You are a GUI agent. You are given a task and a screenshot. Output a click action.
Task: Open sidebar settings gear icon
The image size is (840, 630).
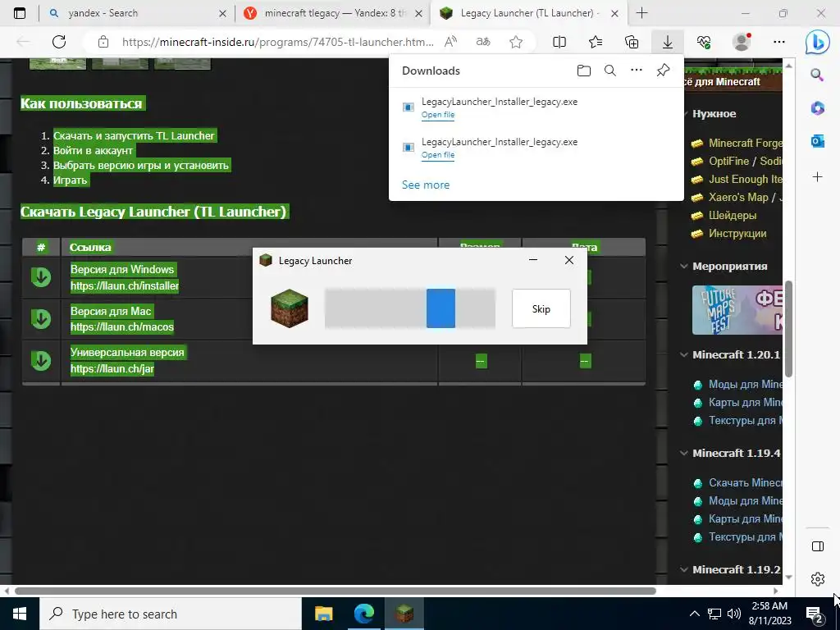click(818, 579)
